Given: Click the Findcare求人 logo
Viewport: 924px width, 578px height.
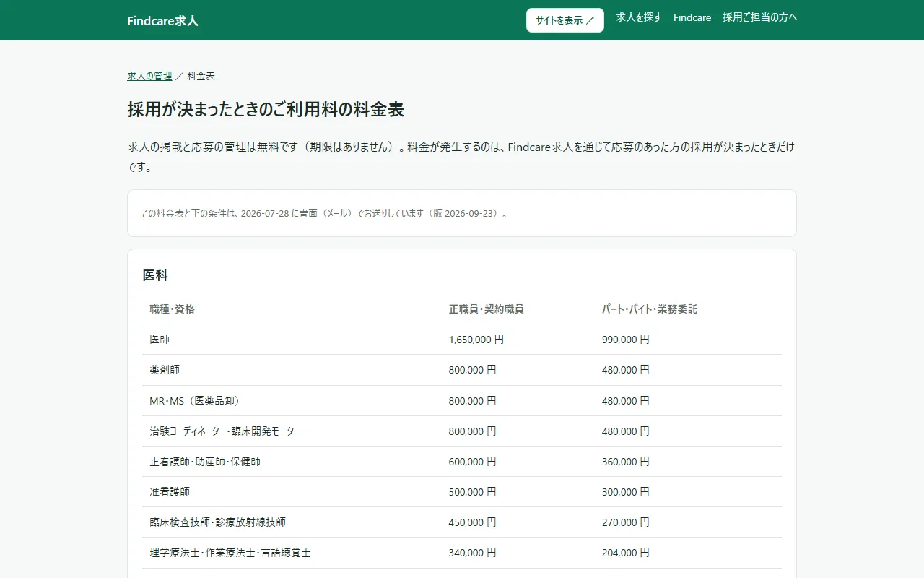Looking at the screenshot, I should [162, 20].
